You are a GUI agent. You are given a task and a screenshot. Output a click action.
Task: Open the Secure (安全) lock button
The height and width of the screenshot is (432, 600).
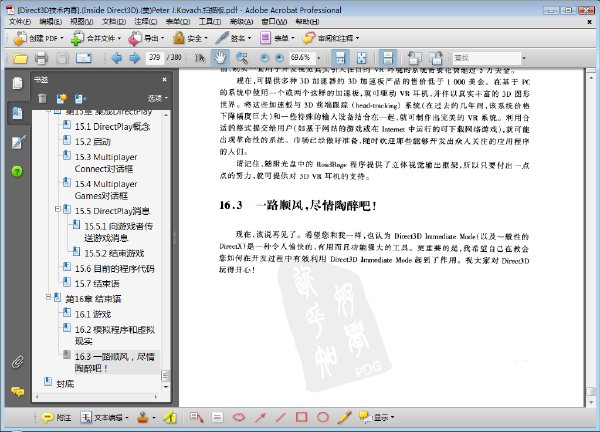click(190, 38)
